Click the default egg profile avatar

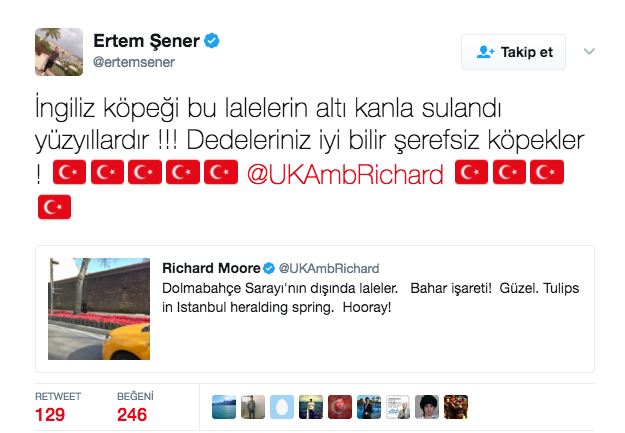282,407
